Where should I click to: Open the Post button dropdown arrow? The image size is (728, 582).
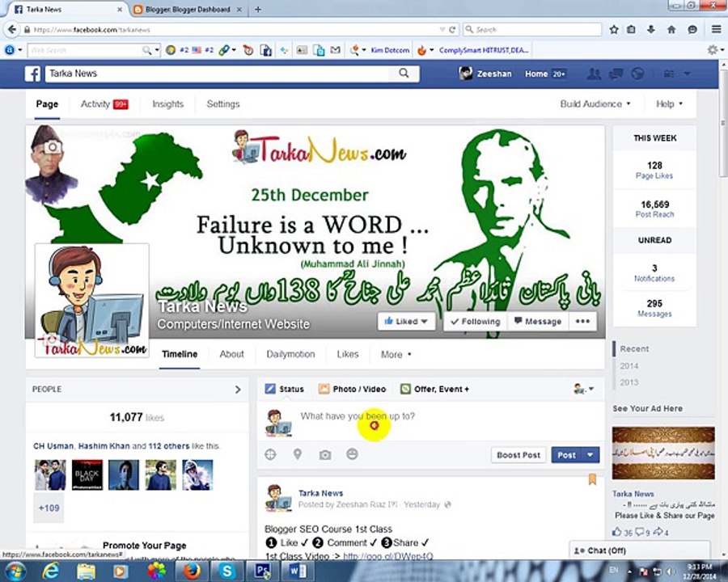[590, 455]
